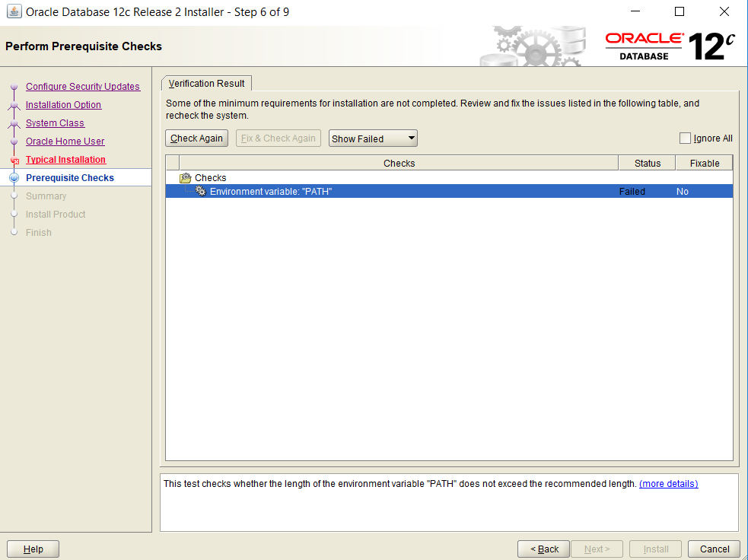Click the Oracle 12c Database logo

point(670,46)
